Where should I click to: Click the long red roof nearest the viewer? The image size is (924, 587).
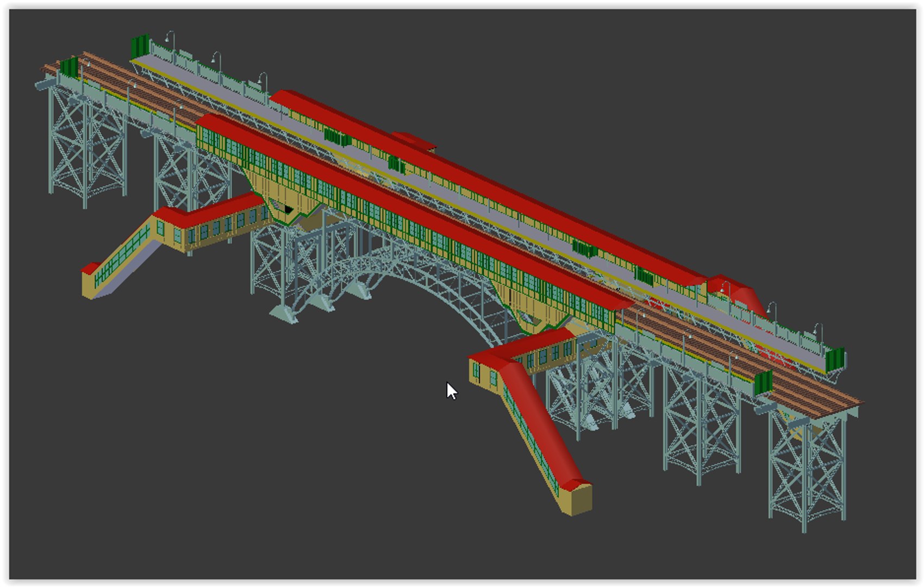(416, 211)
